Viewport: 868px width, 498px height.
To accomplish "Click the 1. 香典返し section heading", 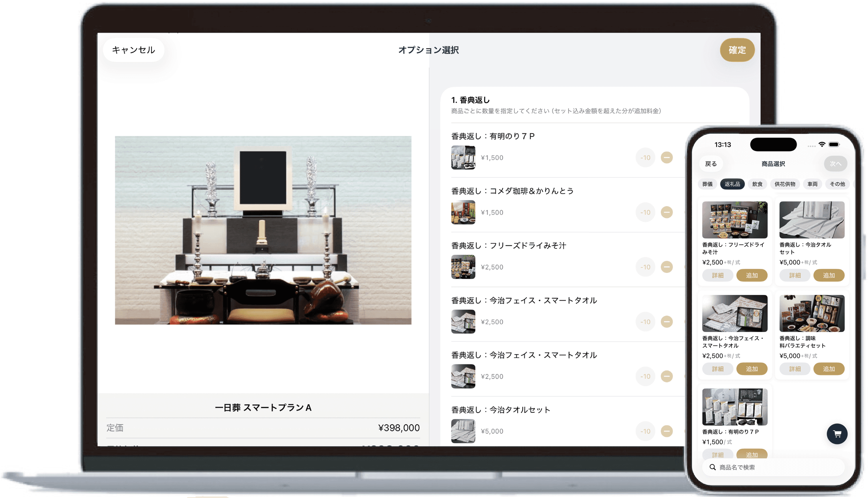I will [470, 100].
